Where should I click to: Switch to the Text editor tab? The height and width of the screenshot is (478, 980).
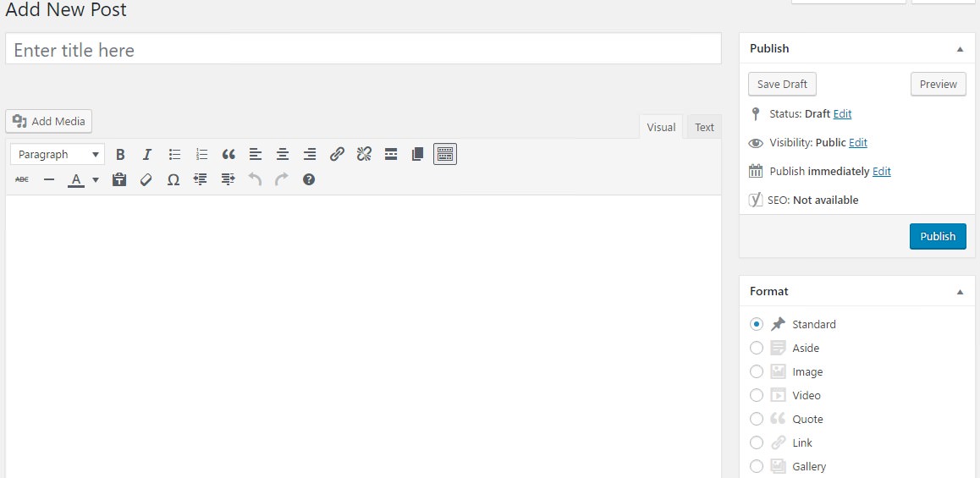tap(704, 127)
